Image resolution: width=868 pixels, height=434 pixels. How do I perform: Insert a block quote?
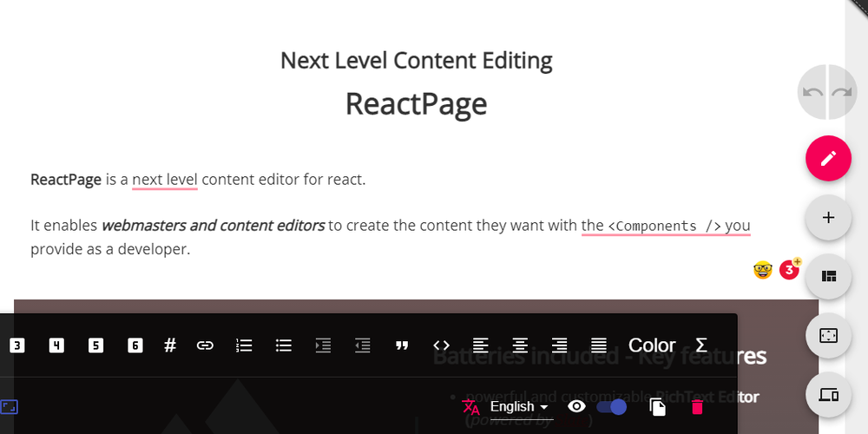pyautogui.click(x=402, y=346)
